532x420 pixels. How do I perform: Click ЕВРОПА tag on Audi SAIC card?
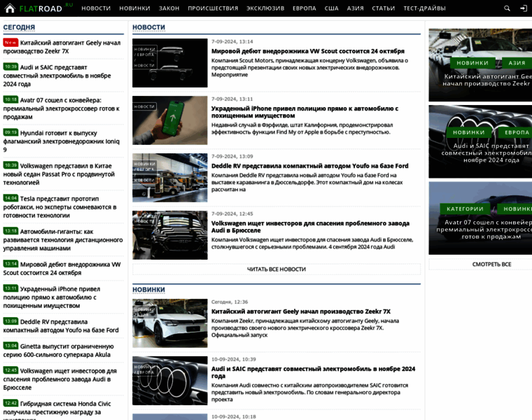point(516,132)
